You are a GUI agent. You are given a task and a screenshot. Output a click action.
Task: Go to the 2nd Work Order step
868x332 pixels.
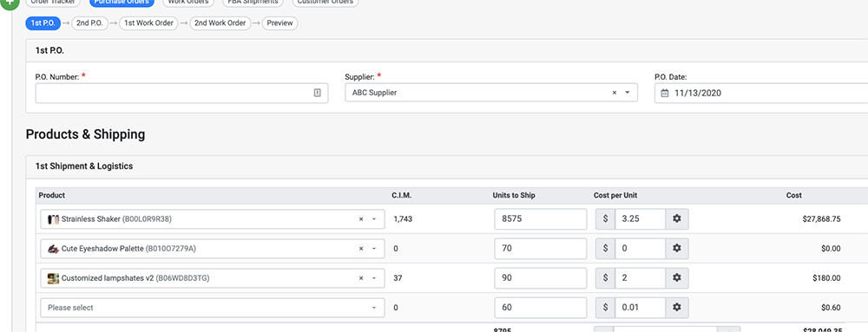pos(220,23)
